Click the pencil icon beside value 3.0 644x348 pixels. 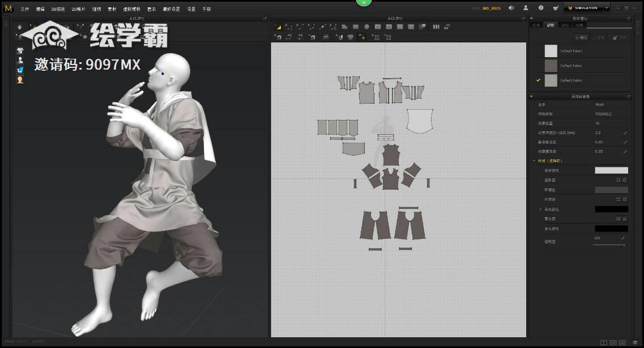[625, 132]
